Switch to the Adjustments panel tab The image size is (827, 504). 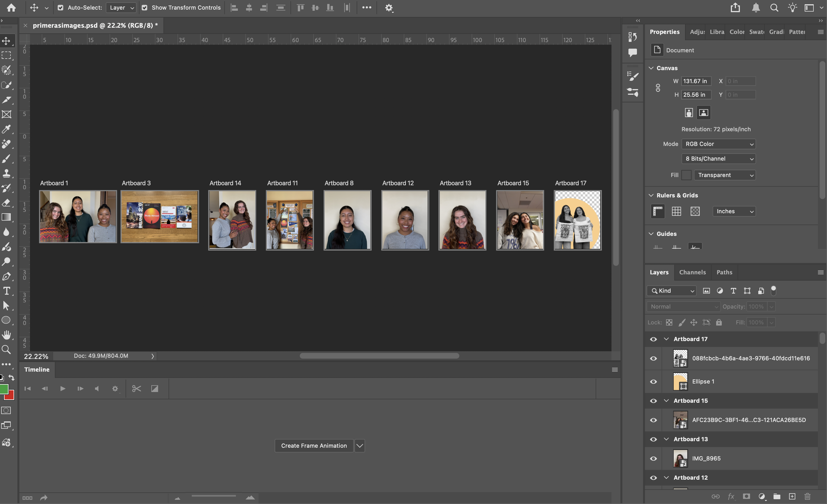tap(697, 32)
